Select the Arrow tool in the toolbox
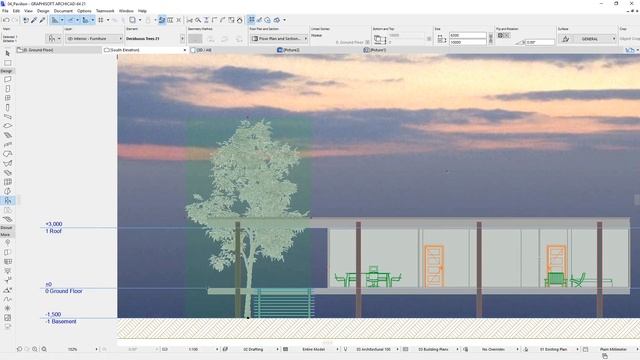 pyautogui.click(x=7, y=53)
